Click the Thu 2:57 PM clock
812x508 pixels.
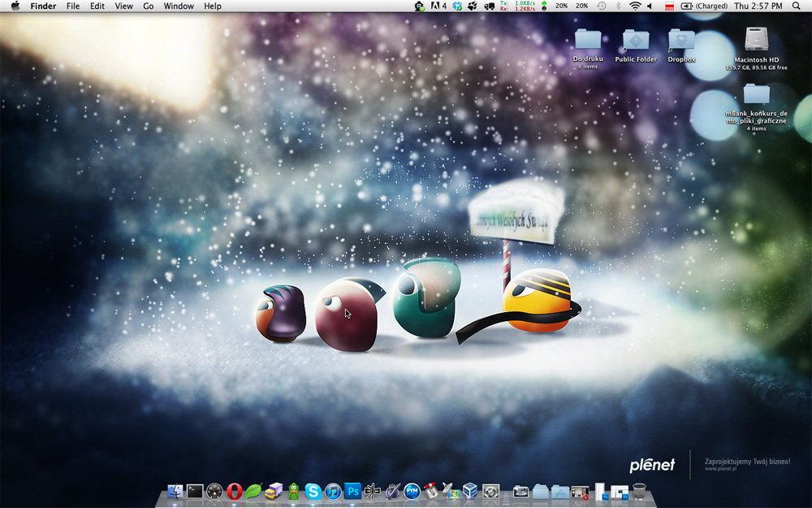(x=758, y=6)
